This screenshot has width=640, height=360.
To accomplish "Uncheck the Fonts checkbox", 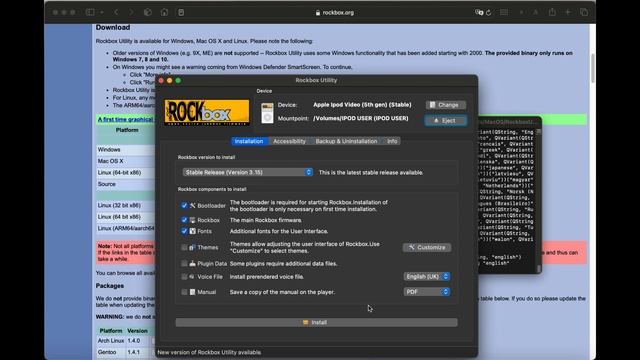I will pyautogui.click(x=184, y=231).
